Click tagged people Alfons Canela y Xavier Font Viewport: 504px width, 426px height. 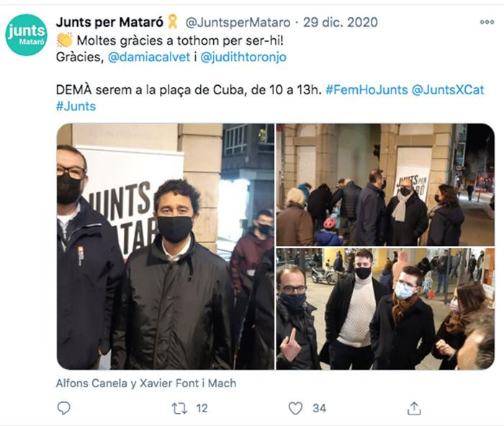(x=146, y=383)
